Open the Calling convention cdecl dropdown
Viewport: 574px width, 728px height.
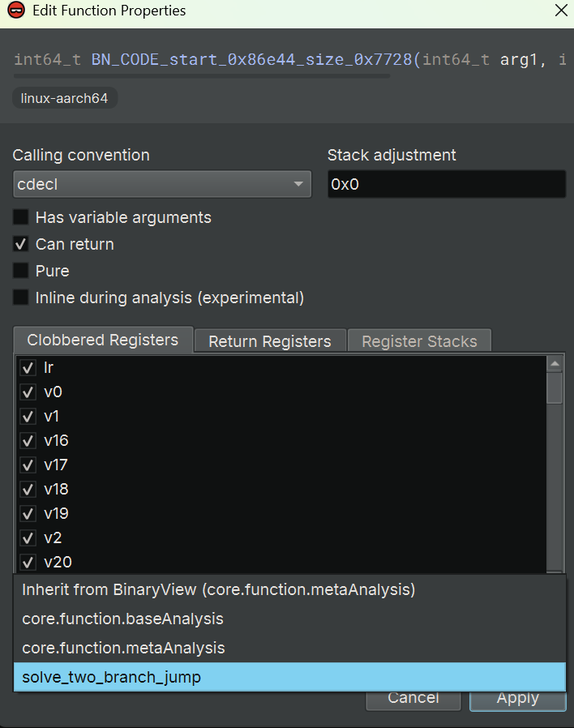pos(162,184)
